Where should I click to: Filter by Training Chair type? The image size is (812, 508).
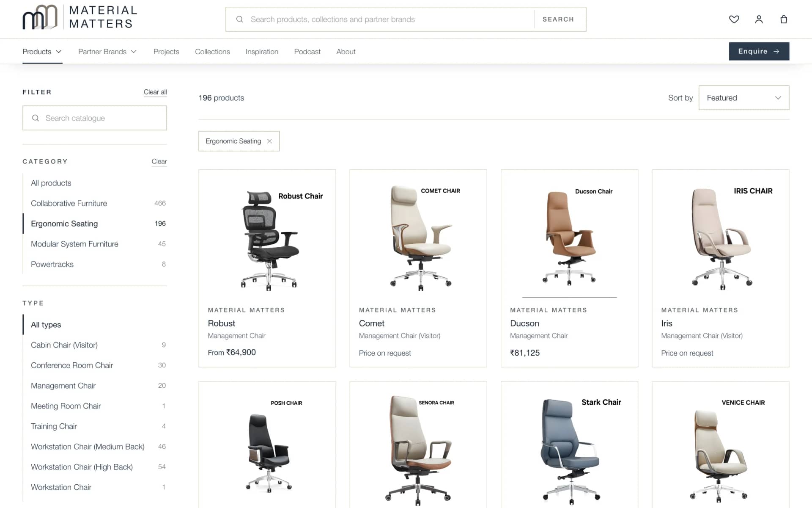point(94,426)
